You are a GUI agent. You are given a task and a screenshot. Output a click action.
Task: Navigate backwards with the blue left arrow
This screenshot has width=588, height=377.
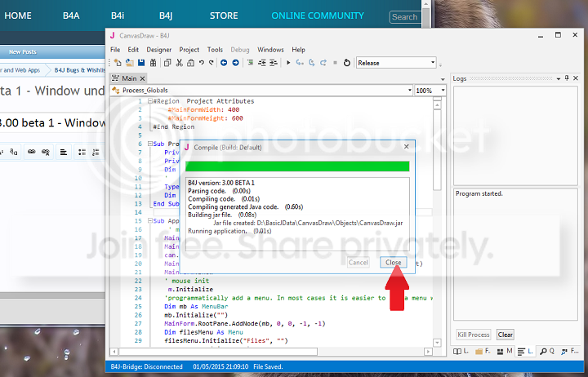point(224,63)
